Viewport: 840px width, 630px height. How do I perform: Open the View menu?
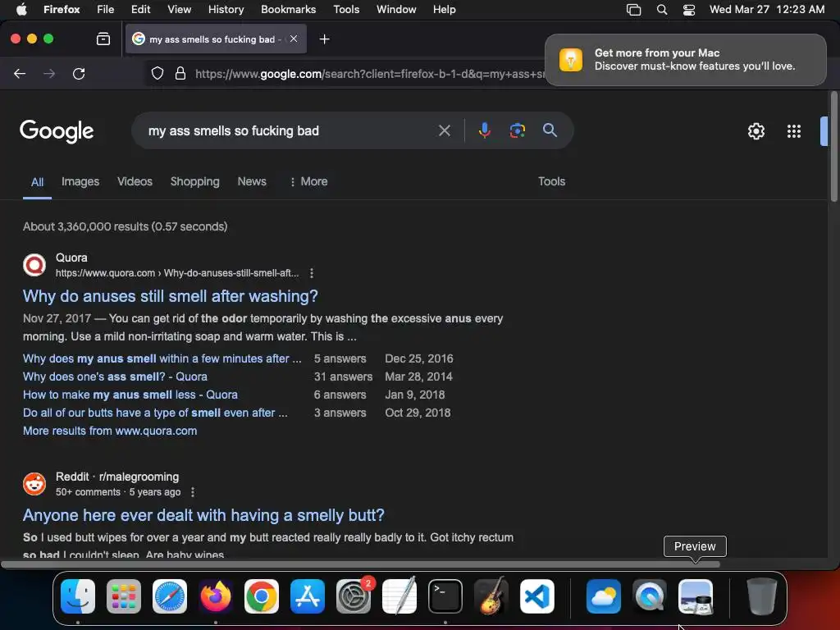[x=179, y=9]
